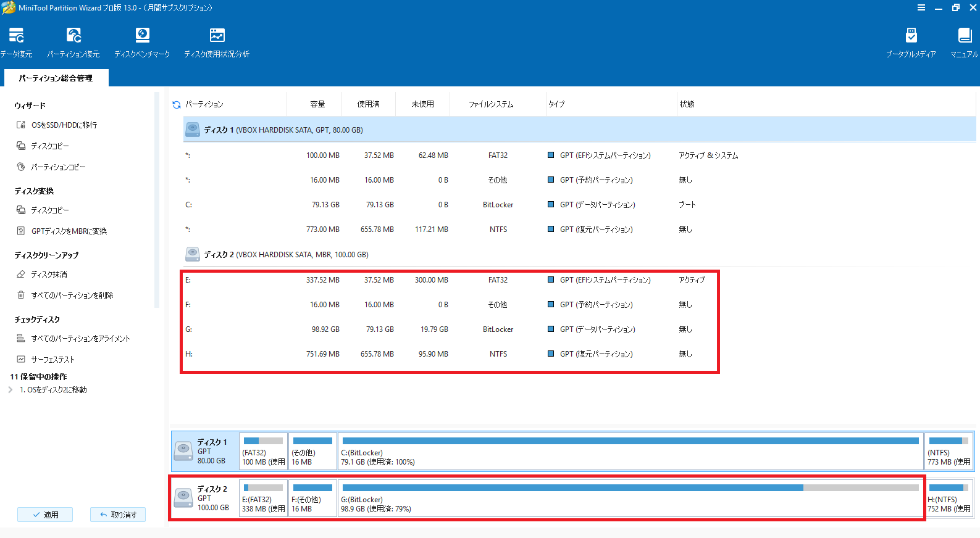This screenshot has width=980, height=538.
Task: Click the サーフェステスト icon
Action: pos(21,359)
